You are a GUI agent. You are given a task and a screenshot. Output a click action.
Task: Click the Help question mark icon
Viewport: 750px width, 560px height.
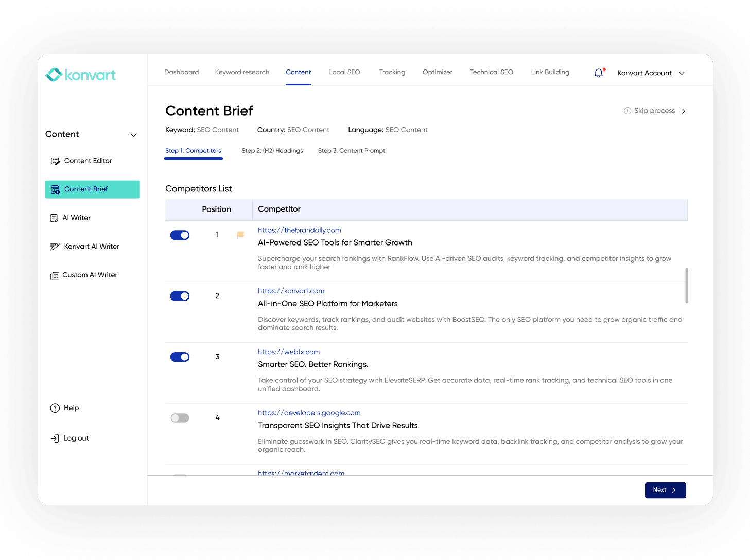(x=55, y=408)
